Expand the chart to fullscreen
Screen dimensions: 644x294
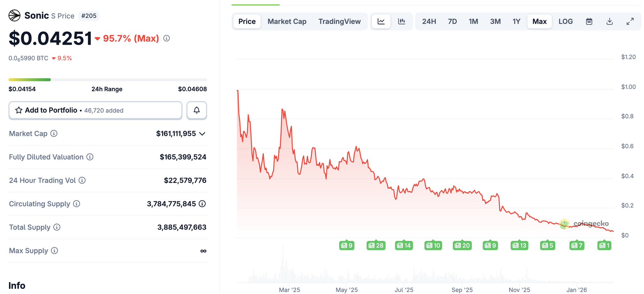[630, 21]
